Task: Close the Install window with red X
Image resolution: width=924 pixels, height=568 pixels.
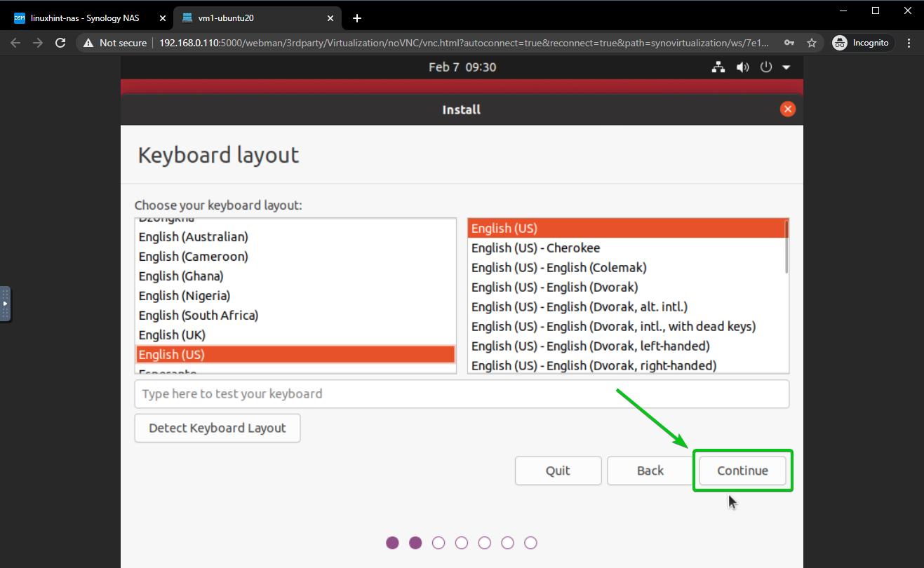Action: pos(788,109)
